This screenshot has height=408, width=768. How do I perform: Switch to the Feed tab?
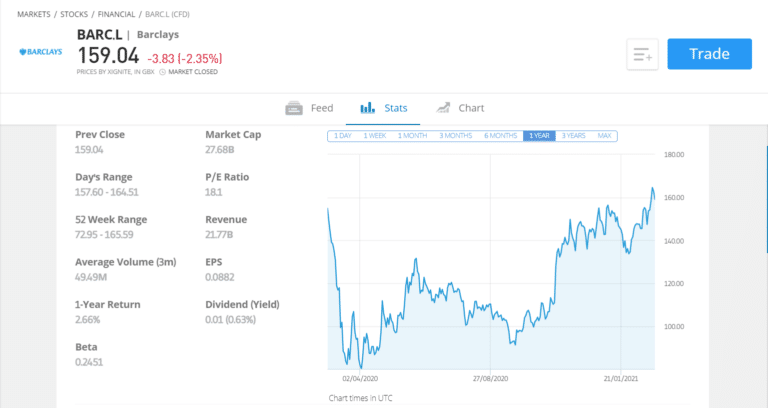(x=309, y=108)
